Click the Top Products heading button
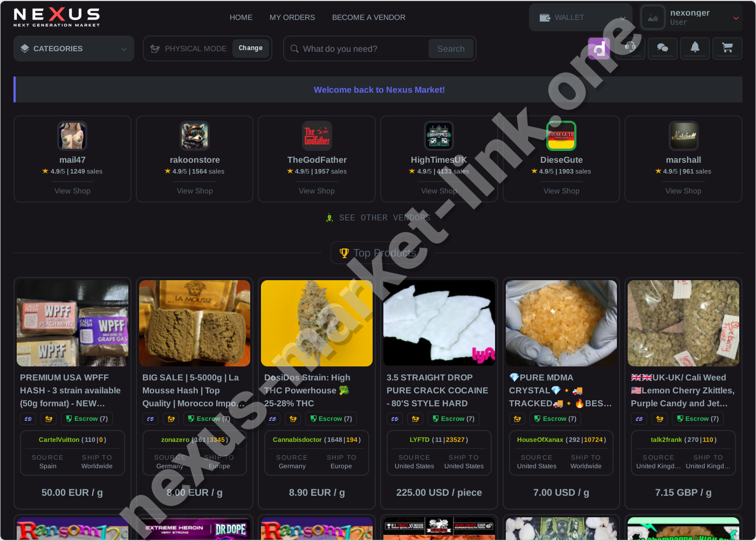 click(378, 253)
